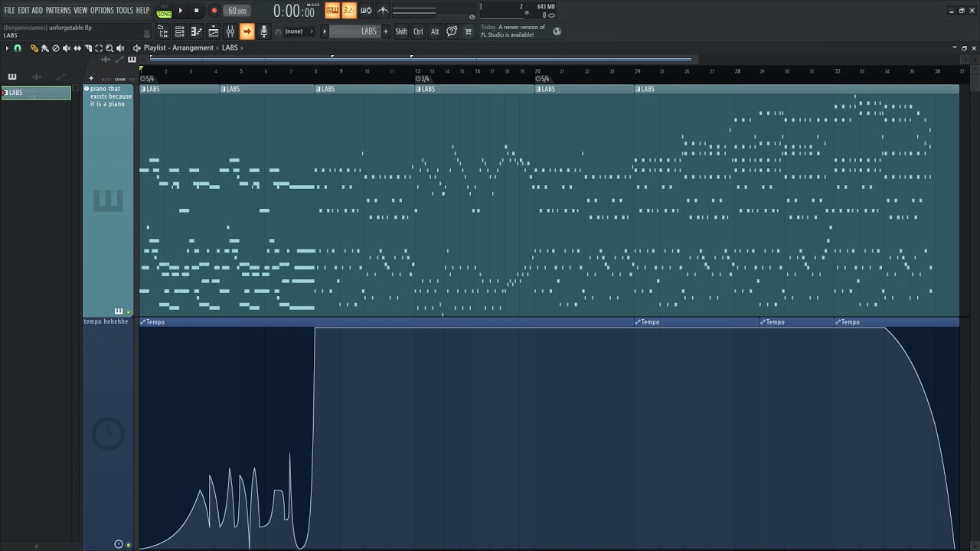Toggle the 3-2-1 recording countdown

348,10
